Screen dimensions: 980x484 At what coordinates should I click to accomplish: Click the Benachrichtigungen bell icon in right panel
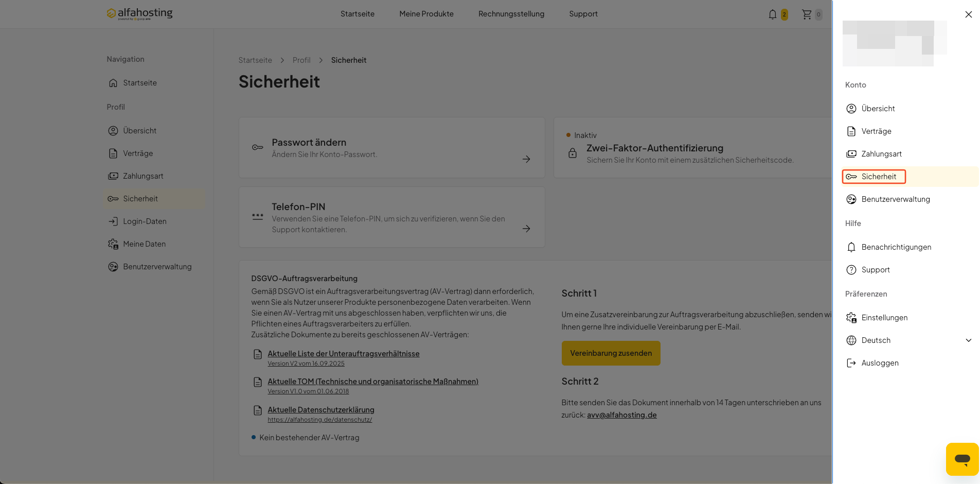click(851, 247)
